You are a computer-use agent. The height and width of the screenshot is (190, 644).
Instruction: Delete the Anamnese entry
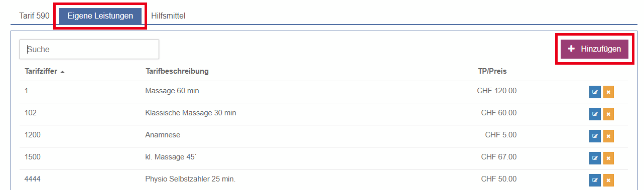click(608, 136)
